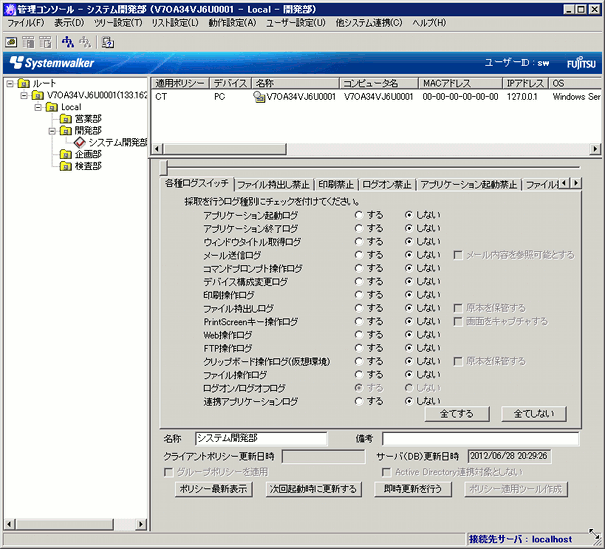The height and width of the screenshot is (549, 605).
Task: Click the first toolbar icon with monitor image
Action: [x=11, y=42]
